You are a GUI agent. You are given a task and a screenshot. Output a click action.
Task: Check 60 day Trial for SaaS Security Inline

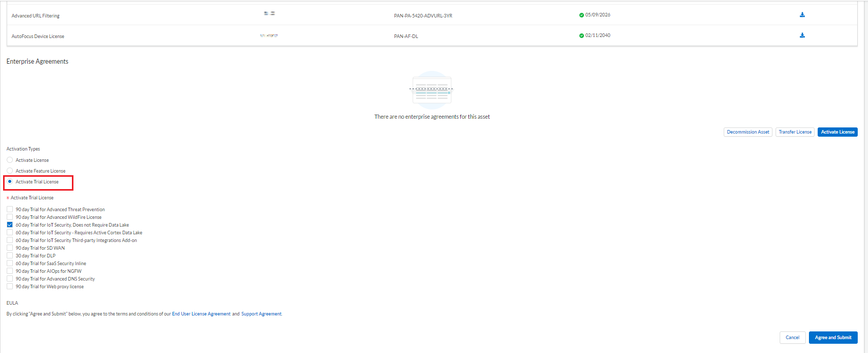(x=10, y=263)
